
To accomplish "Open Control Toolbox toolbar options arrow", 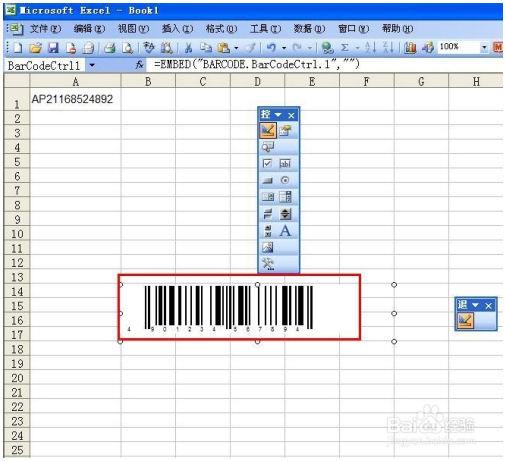I will (278, 115).
